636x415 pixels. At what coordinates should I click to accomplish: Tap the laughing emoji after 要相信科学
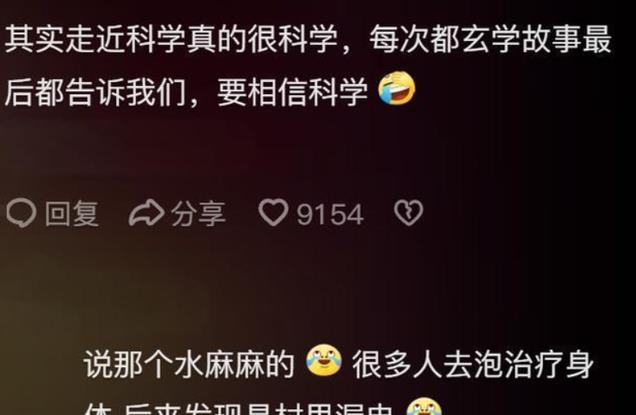coord(397,89)
